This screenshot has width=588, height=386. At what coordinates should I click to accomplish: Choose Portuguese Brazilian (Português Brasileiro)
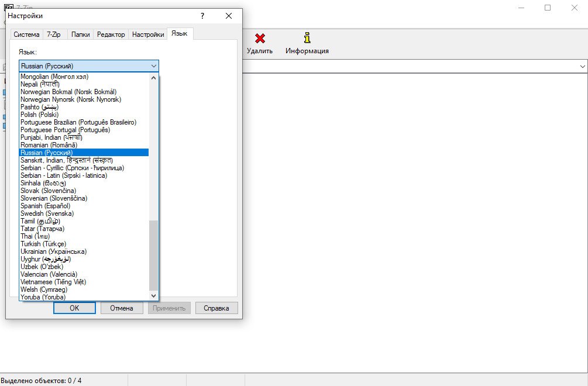coord(84,122)
